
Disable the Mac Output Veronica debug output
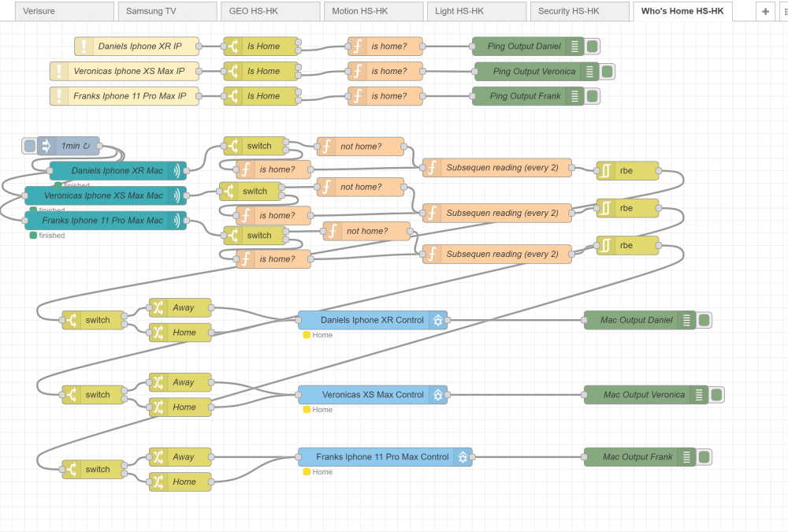click(x=716, y=395)
